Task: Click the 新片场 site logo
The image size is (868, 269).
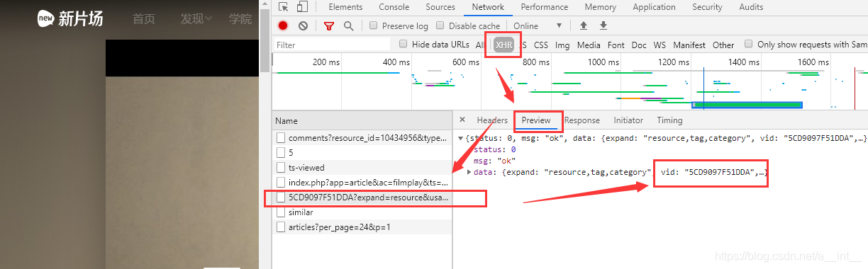Action: 70,18
